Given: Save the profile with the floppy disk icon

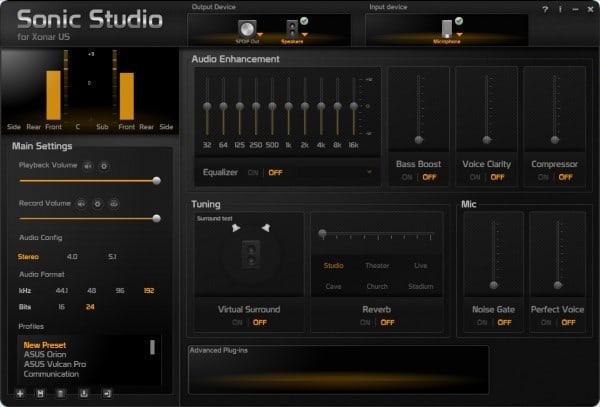Looking at the screenshot, I should pos(40,393).
